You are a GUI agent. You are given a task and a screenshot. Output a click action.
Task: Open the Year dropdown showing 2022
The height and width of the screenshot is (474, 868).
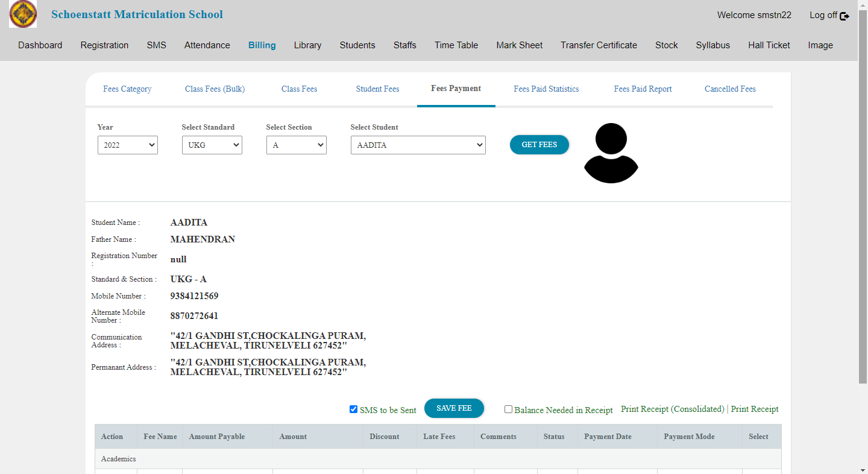tap(127, 145)
